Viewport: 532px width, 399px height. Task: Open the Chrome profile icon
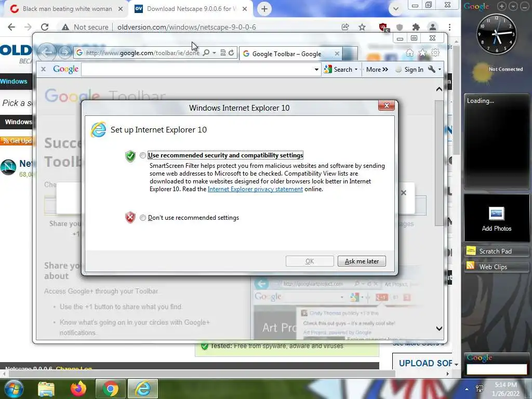pos(433,27)
